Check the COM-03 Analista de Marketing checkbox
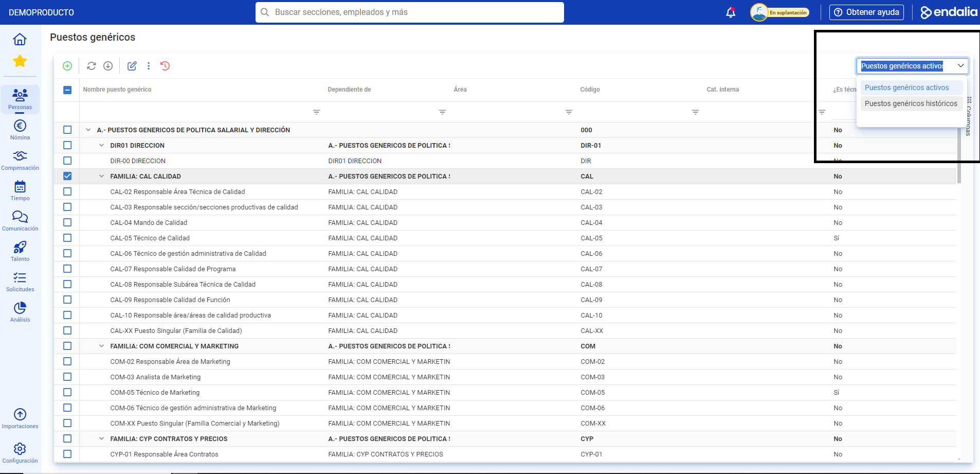980x474 pixels. (x=67, y=377)
